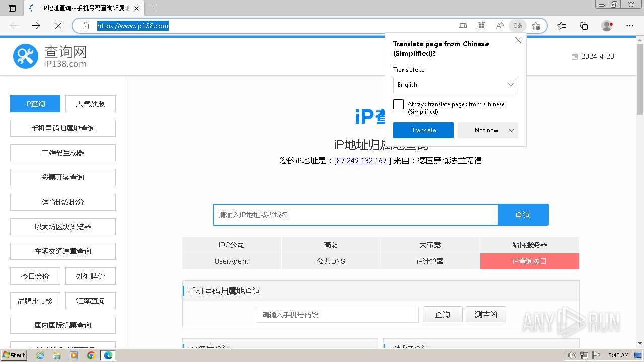Open the cast to device icon
Viewport: 644px width, 362px height.
point(463,26)
